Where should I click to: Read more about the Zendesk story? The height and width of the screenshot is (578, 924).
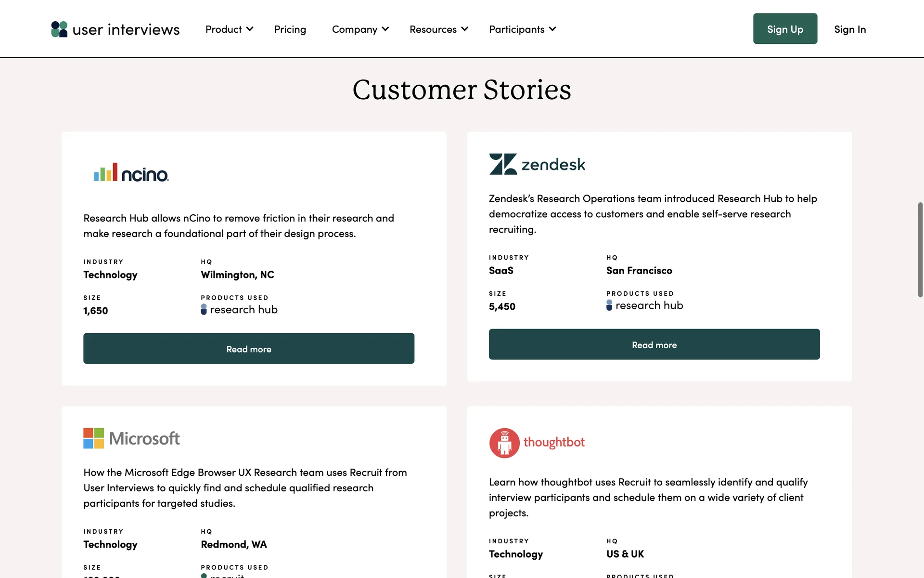[654, 344]
